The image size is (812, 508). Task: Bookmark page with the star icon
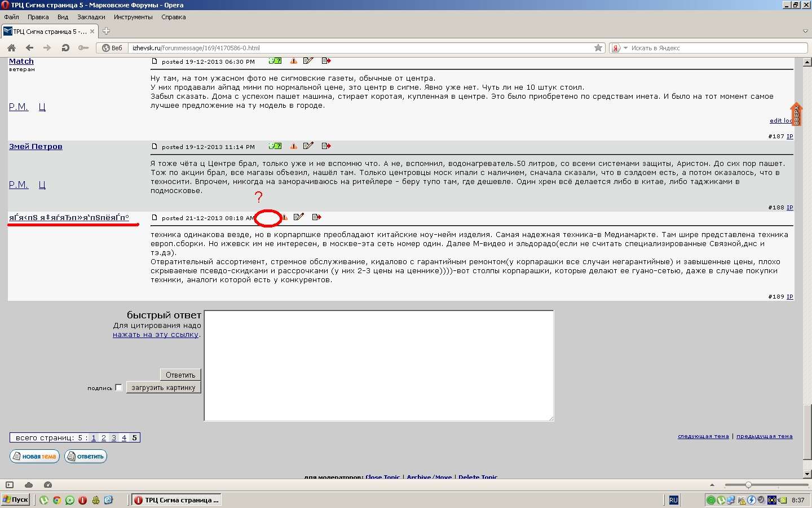(598, 48)
